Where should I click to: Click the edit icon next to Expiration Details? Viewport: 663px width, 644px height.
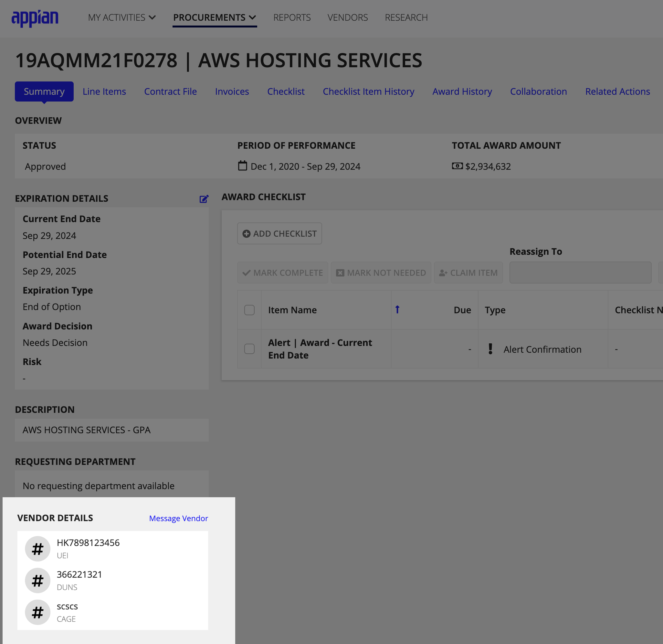point(204,199)
